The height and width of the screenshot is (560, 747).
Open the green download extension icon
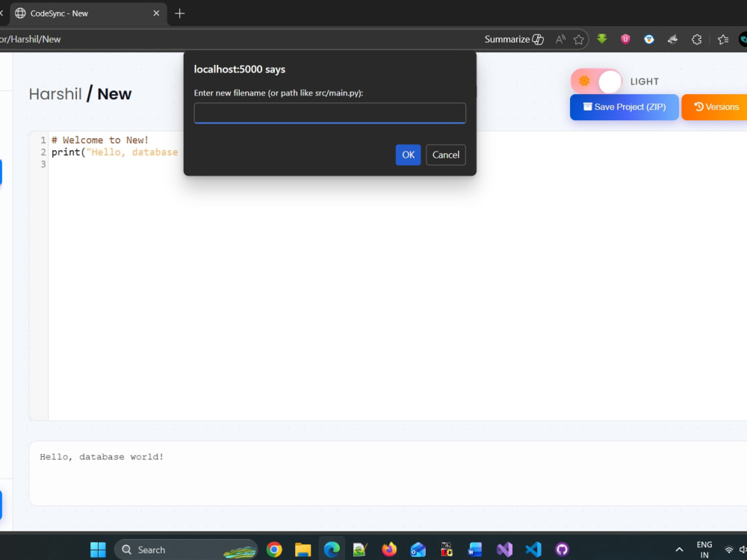(x=602, y=39)
